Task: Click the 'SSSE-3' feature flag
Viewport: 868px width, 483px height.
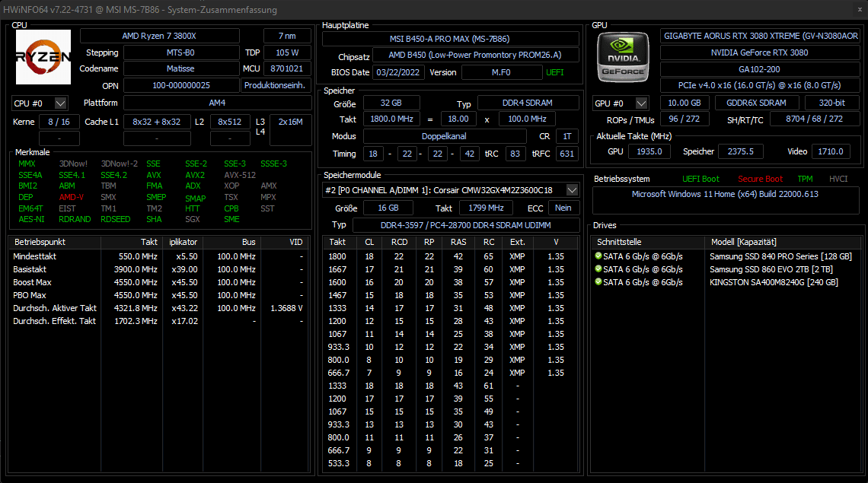Action: click(x=273, y=164)
